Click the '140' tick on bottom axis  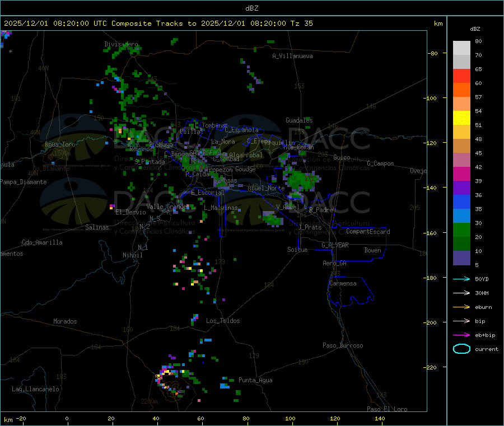(x=380, y=418)
